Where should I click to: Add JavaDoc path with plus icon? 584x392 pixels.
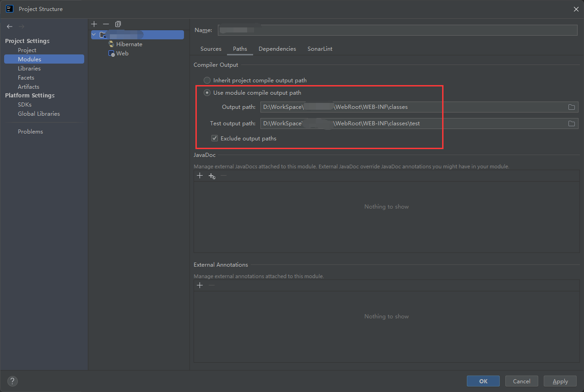point(200,176)
